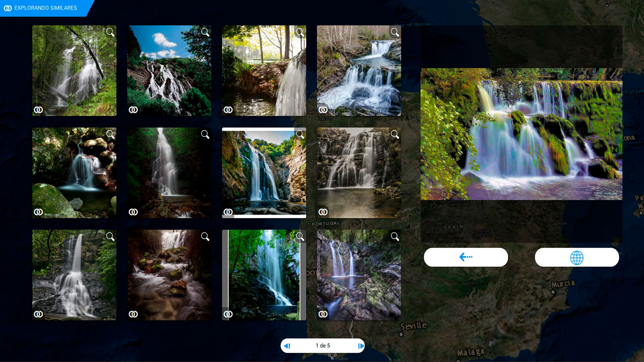Explore similar of the sunlit trees waterfall thumbnail
Screen dimensions: 644x362
[x=228, y=110]
